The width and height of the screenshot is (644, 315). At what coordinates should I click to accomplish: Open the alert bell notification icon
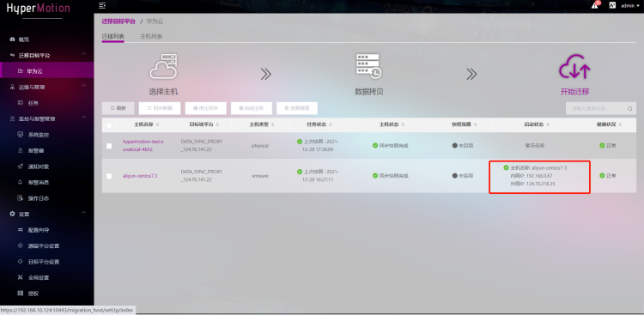(x=594, y=5)
